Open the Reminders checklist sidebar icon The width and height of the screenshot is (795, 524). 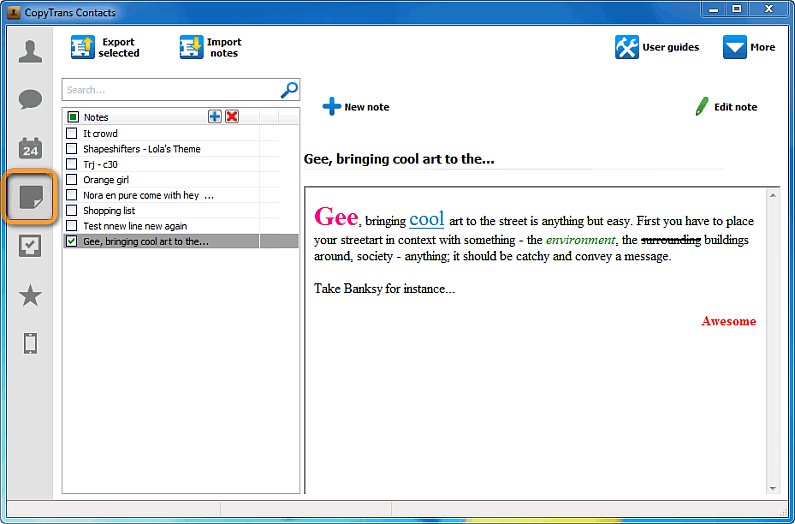click(30, 246)
